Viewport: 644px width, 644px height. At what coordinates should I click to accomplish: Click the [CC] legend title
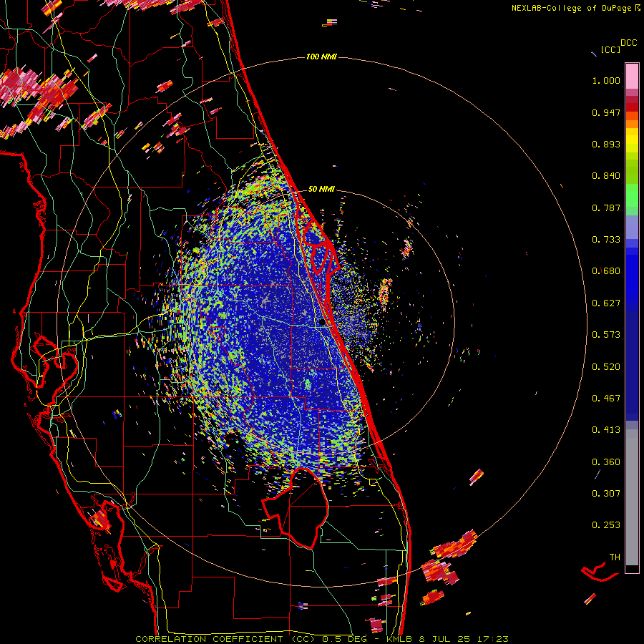(610, 49)
